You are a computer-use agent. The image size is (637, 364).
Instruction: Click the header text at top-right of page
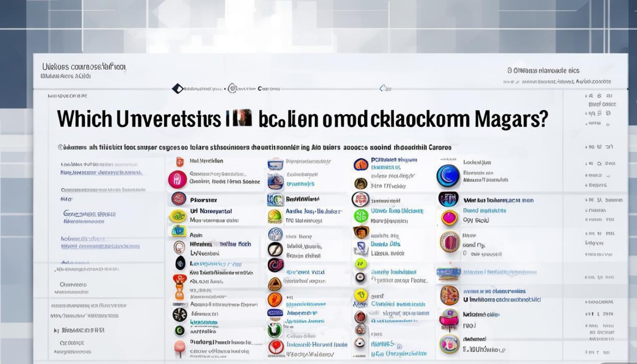point(543,71)
